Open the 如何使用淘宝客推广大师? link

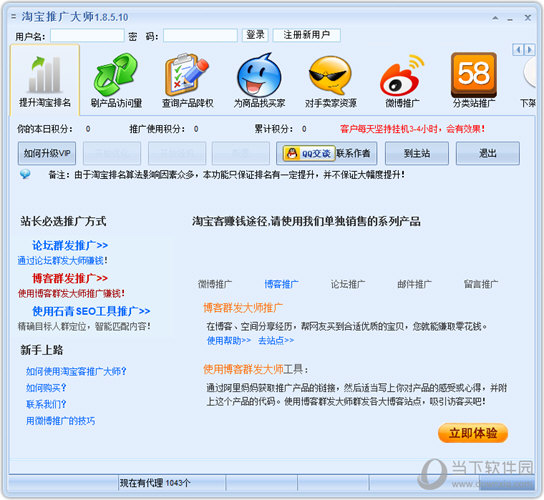[76, 371]
